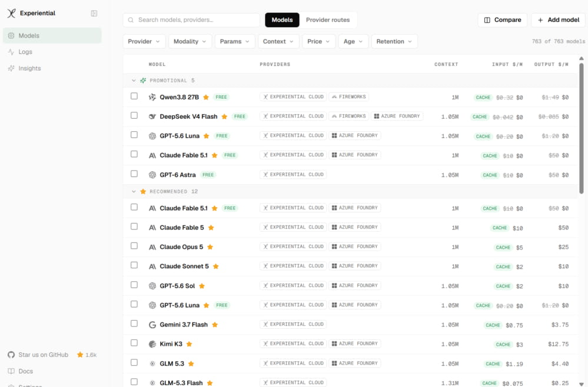Viewport: 588px width, 387px height.
Task: Check the GPT-6 Astra row checkbox
Action: (x=134, y=174)
